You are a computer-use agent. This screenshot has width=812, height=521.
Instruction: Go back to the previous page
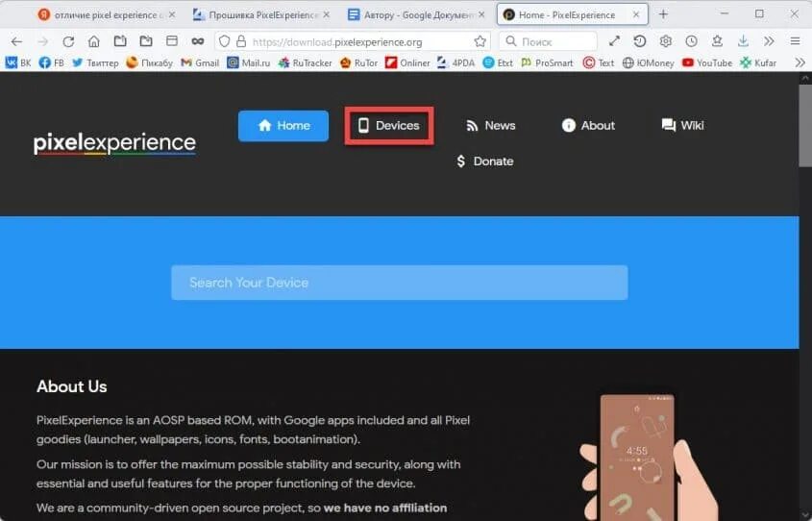(16, 41)
